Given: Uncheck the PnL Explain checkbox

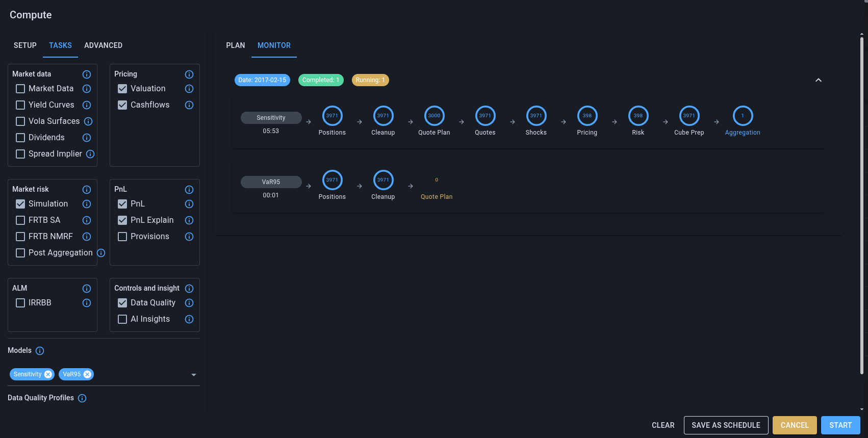Looking at the screenshot, I should pos(122,220).
